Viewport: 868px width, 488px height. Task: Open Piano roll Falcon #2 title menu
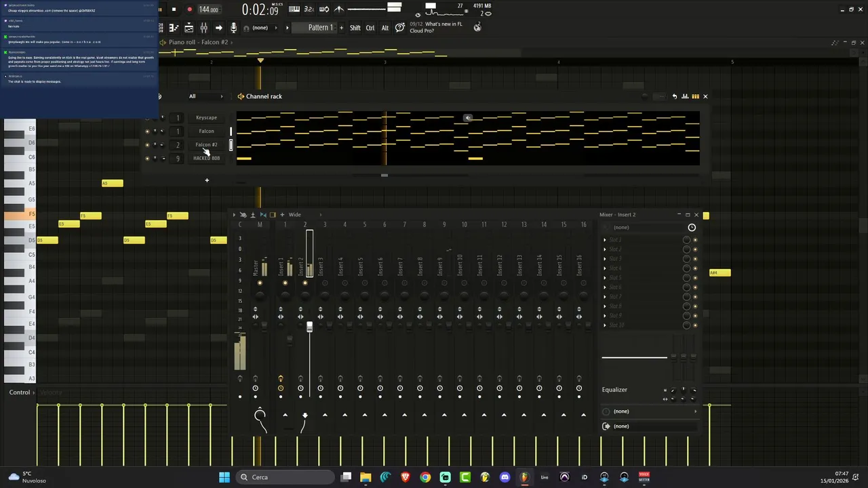tap(198, 42)
